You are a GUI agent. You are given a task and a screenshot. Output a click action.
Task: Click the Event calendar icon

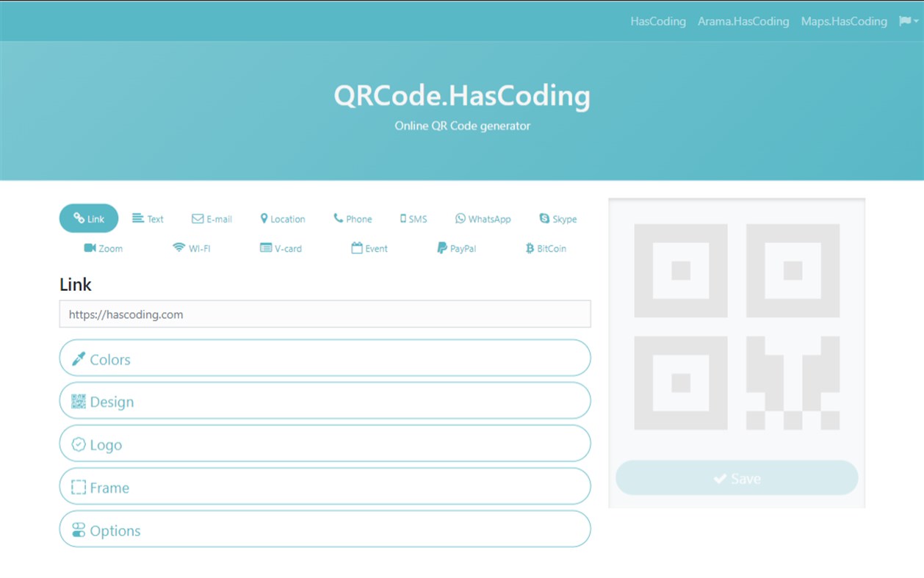357,248
